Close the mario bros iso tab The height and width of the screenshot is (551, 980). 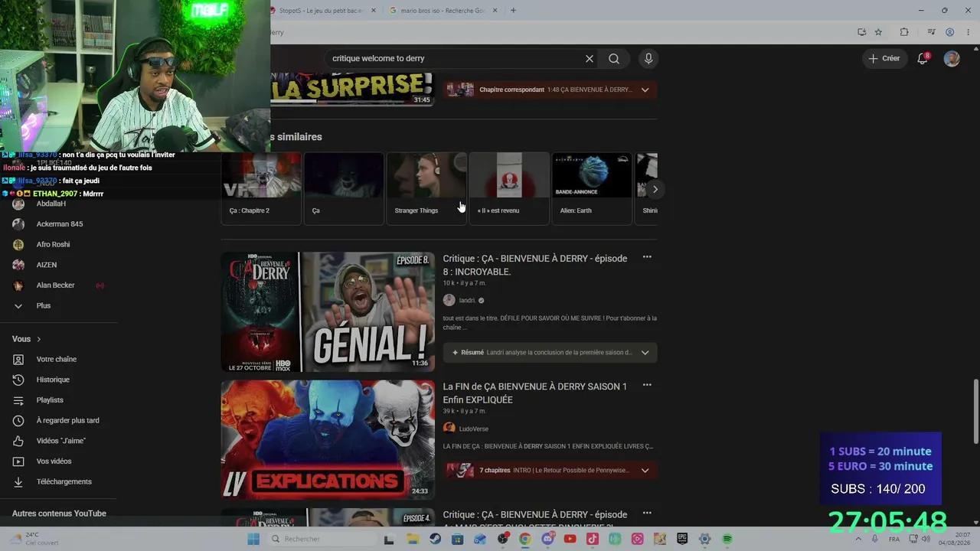(495, 11)
